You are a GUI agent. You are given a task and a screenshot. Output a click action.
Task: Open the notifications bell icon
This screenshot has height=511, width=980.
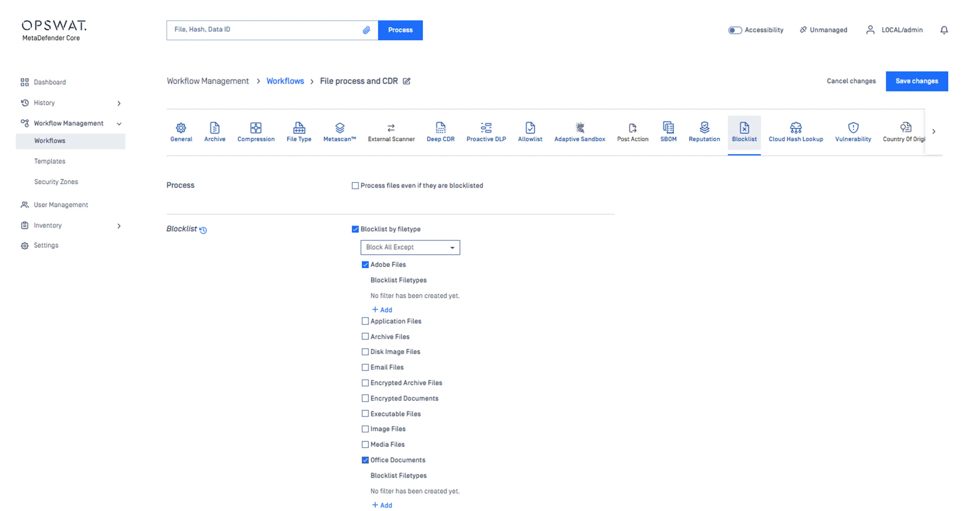coord(943,30)
